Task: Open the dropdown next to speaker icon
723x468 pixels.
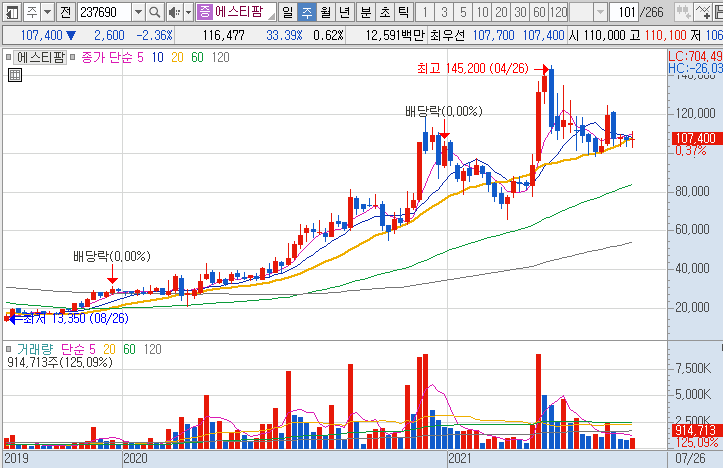Action: pos(188,12)
